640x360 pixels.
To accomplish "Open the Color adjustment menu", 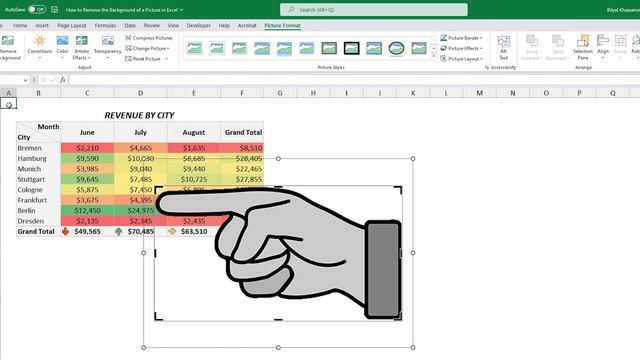I will [x=62, y=48].
